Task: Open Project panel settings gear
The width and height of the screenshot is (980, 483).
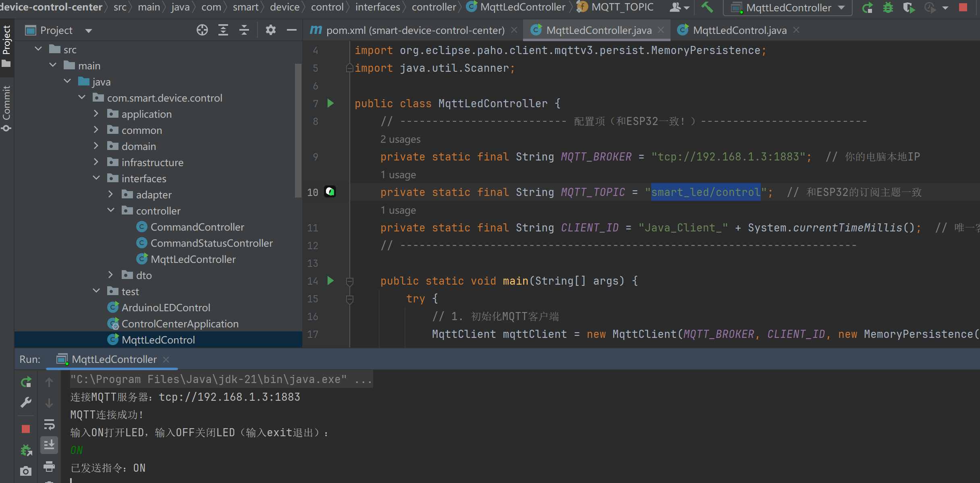Action: 271,30
